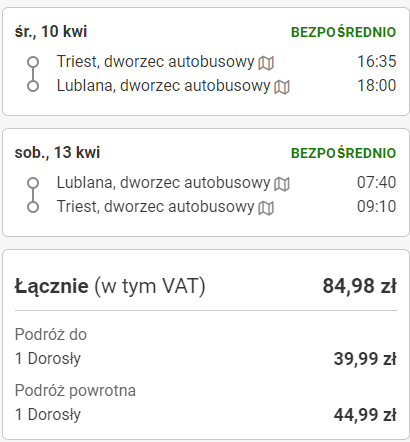Click BEZPOŚREDNIO label on 13 kwi trip
Screen dimensions: 410x442
[x=343, y=153]
